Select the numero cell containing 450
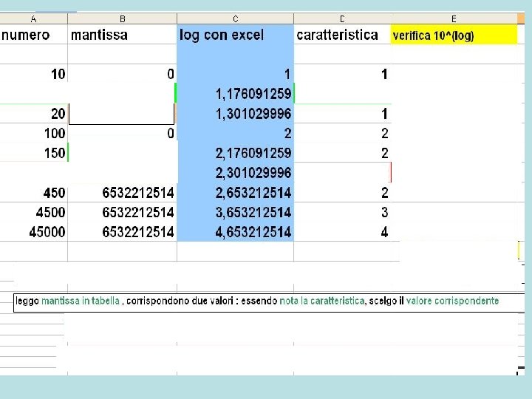Image resolution: width=532 pixels, height=399 pixels. 33,193
